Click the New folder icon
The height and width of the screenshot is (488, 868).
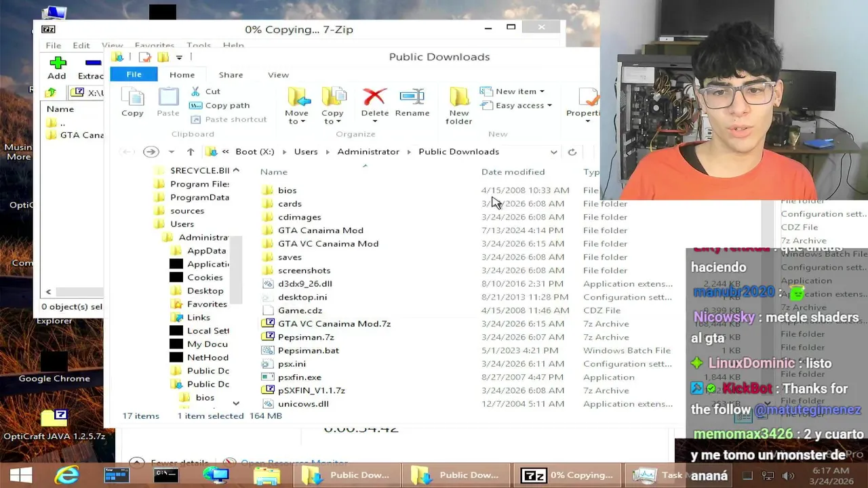458,106
